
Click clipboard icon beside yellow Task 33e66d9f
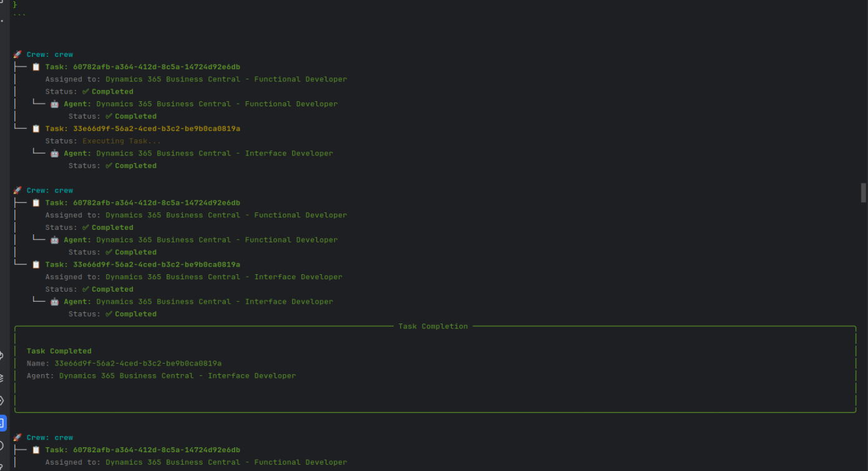pyautogui.click(x=36, y=129)
